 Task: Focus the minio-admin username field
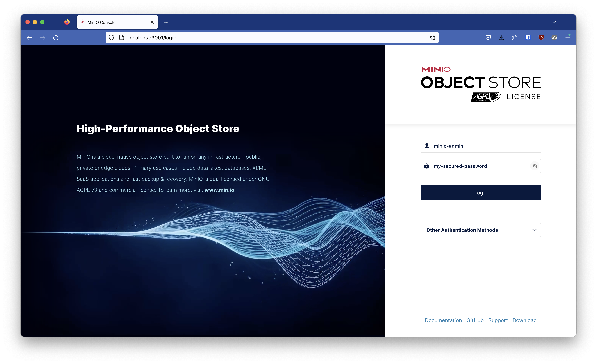485,146
